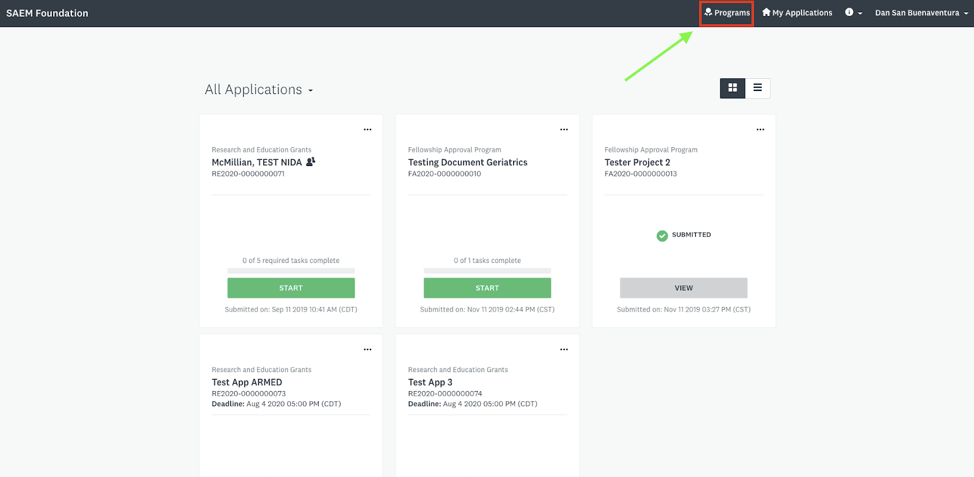The width and height of the screenshot is (974, 477).
Task: Open options menu for Test App 3 card
Action: click(564, 350)
